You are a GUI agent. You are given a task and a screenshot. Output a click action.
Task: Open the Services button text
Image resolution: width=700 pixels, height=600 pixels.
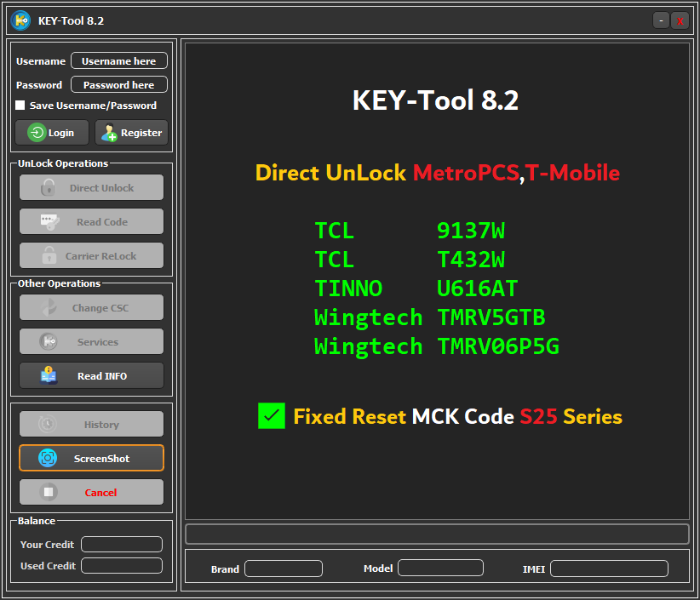pos(98,342)
